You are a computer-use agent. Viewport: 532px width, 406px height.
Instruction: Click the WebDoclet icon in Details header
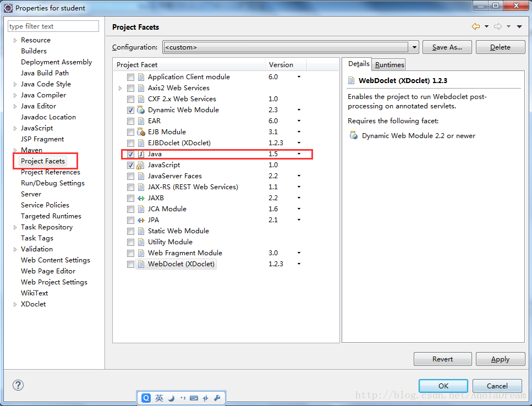click(x=352, y=80)
